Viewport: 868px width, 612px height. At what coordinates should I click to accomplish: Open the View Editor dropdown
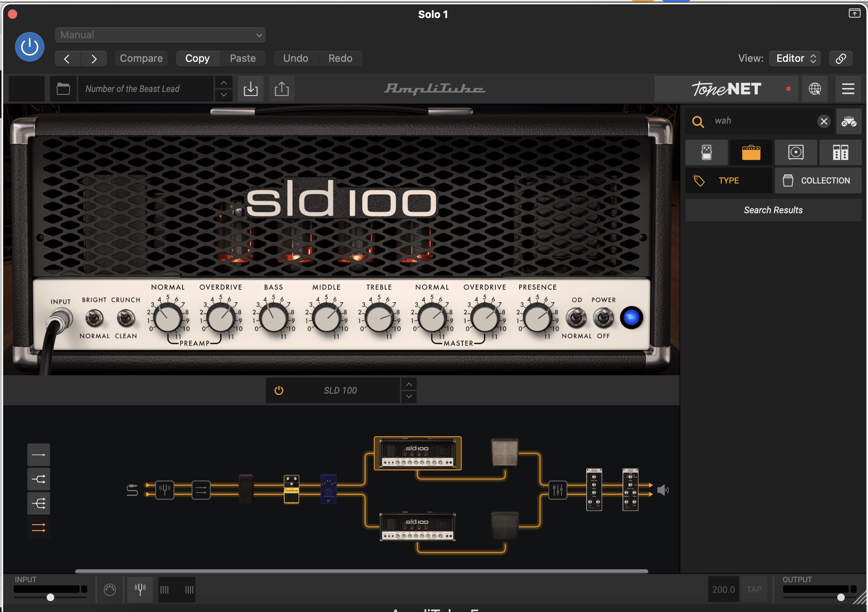(x=794, y=58)
